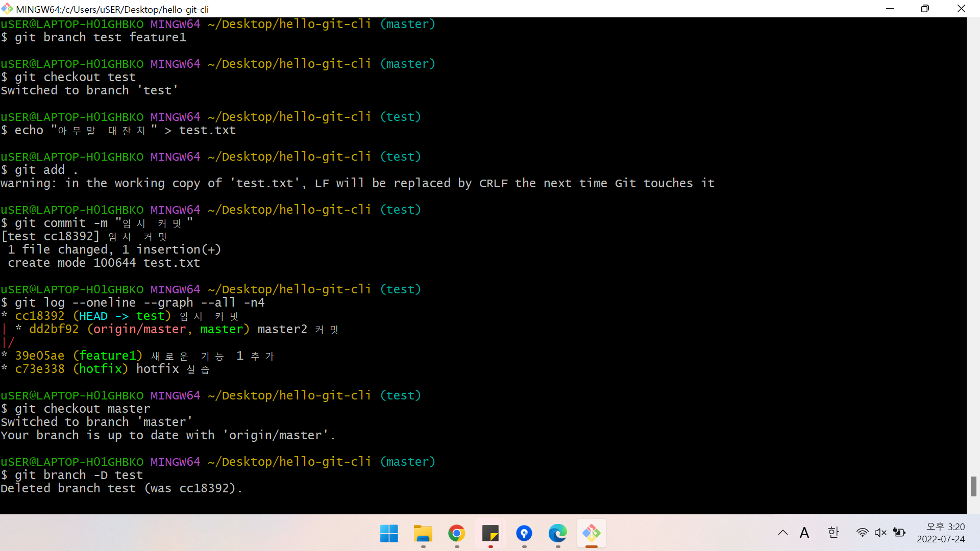Click '(hotfix)' branch label in log

point(101,369)
